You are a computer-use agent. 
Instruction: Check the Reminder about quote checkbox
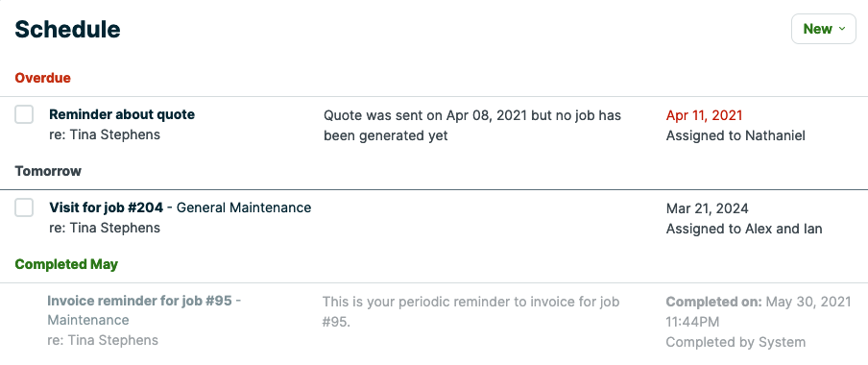24,114
